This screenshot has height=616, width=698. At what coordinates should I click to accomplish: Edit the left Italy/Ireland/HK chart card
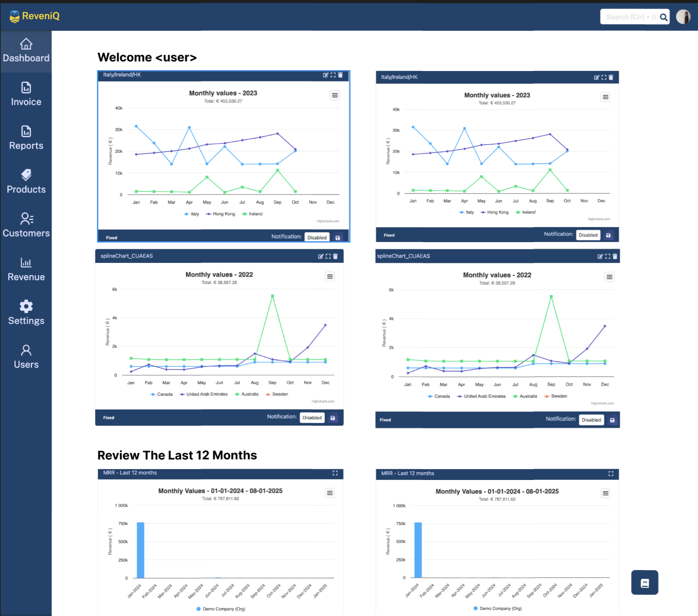tap(326, 75)
